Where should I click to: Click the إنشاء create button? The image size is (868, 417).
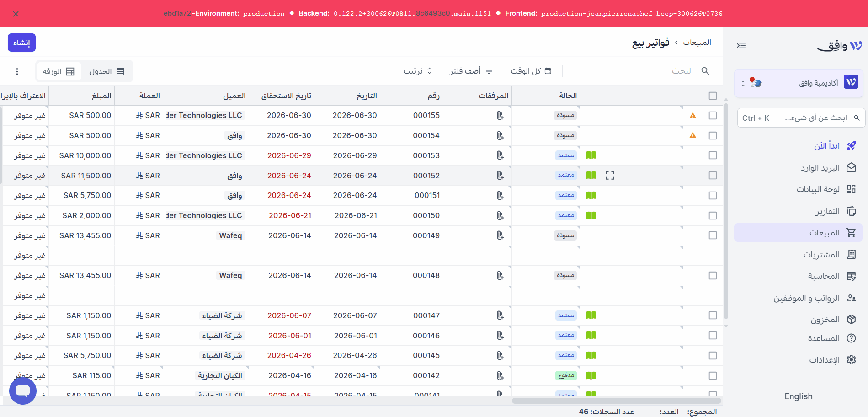pos(21,43)
